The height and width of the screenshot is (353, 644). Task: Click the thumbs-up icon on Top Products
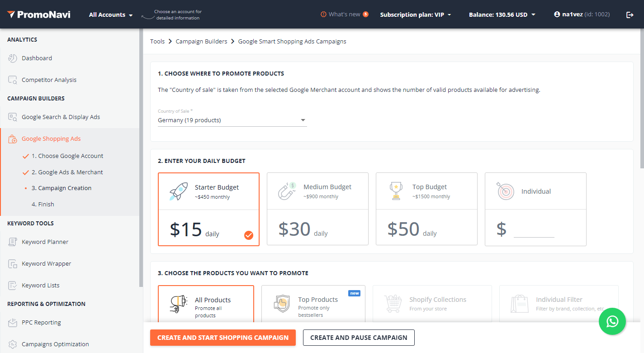click(x=282, y=303)
